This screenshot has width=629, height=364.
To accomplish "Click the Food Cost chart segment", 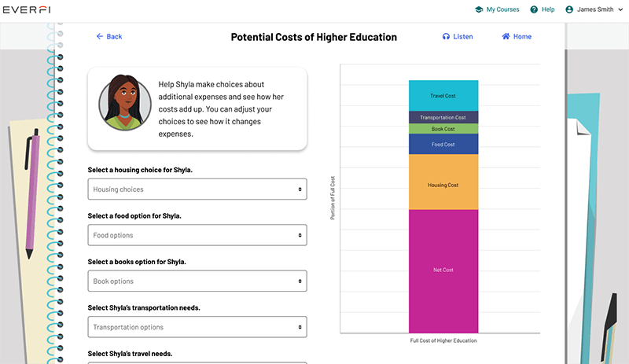I will [443, 144].
